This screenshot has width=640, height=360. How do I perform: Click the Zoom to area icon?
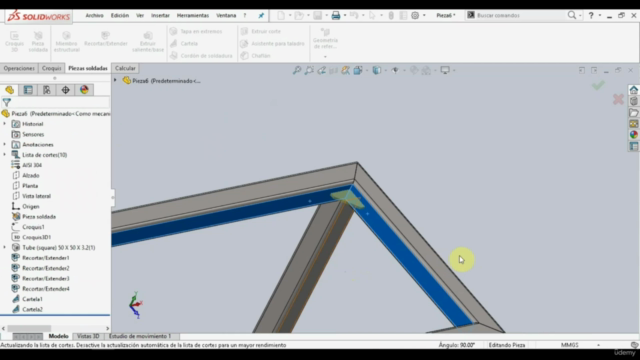309,71
